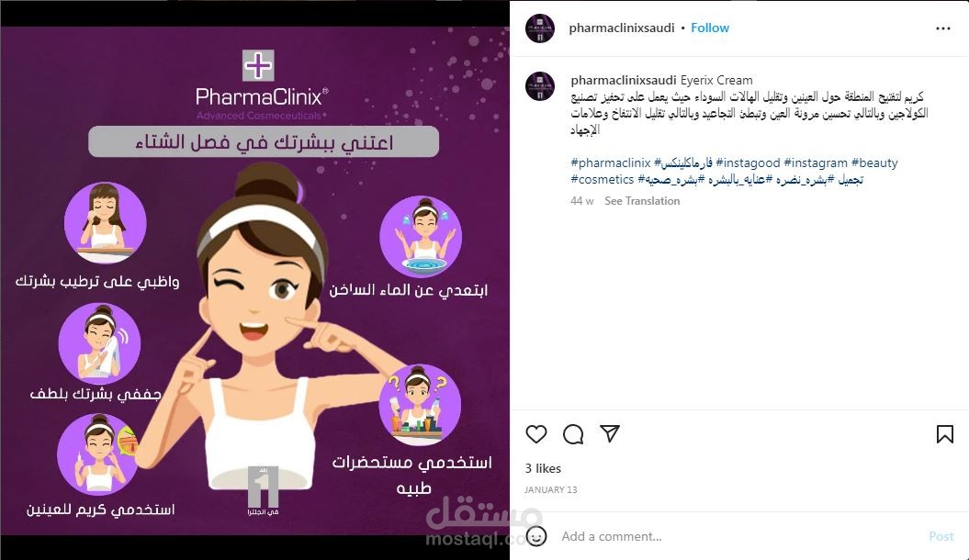The width and height of the screenshot is (969, 560).
Task: Click the pharmaclinixsaudi header profile avatar
Action: pos(539,28)
